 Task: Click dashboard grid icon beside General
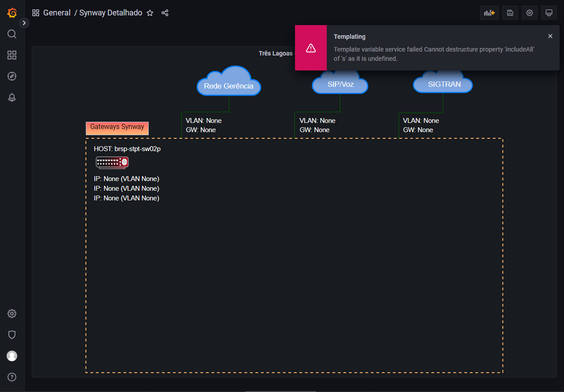tap(36, 13)
